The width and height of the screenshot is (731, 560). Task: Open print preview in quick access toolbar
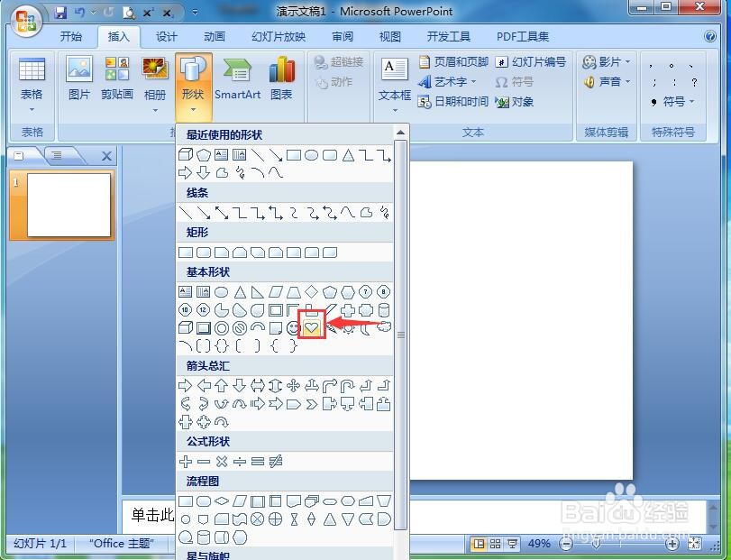(x=128, y=13)
